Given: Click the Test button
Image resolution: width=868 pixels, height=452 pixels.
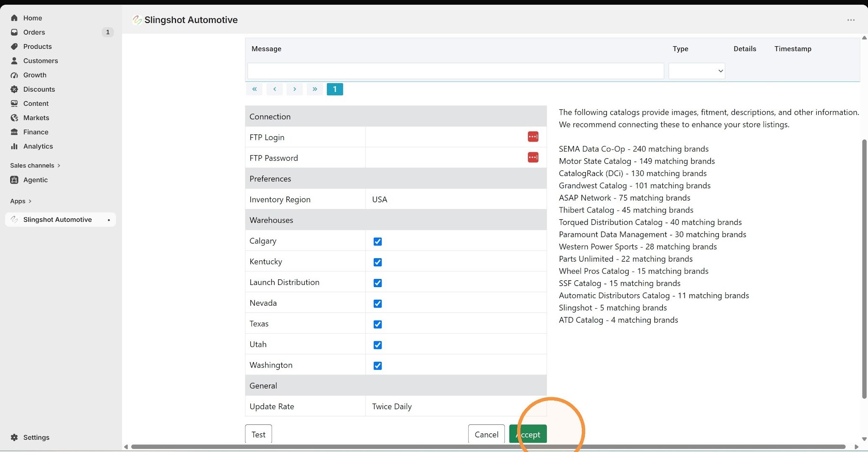Looking at the screenshot, I should [x=259, y=434].
